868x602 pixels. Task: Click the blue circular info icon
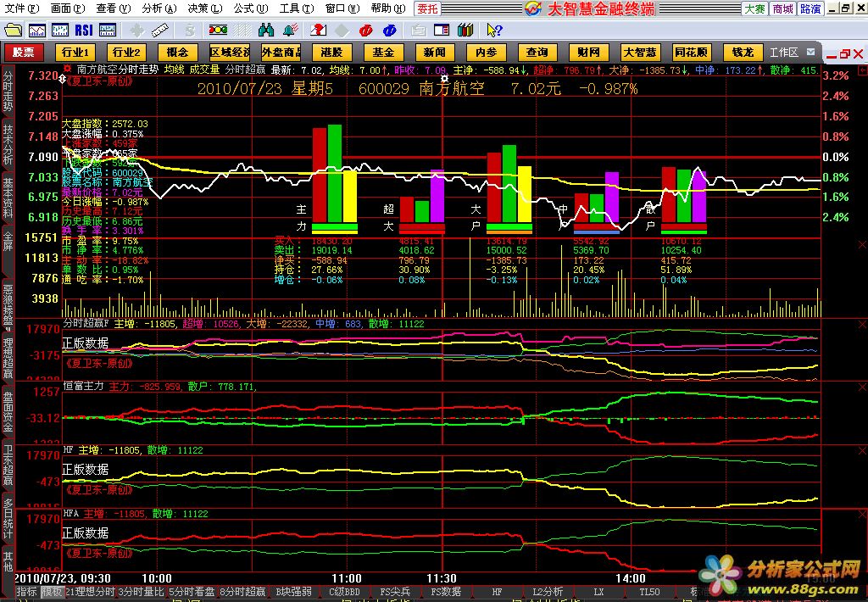click(390, 31)
